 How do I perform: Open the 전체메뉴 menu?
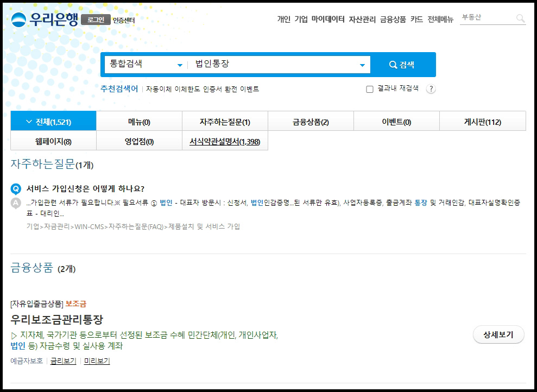point(440,20)
